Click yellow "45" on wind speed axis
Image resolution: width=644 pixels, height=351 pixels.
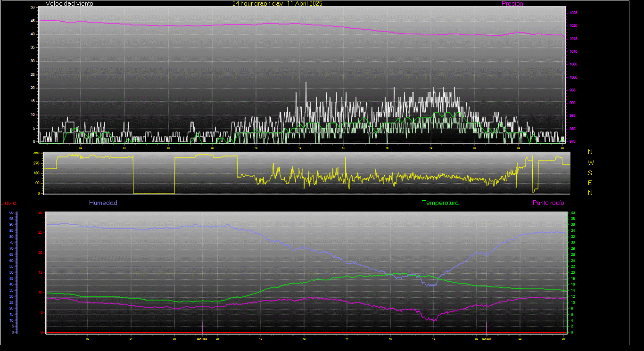click(33, 21)
